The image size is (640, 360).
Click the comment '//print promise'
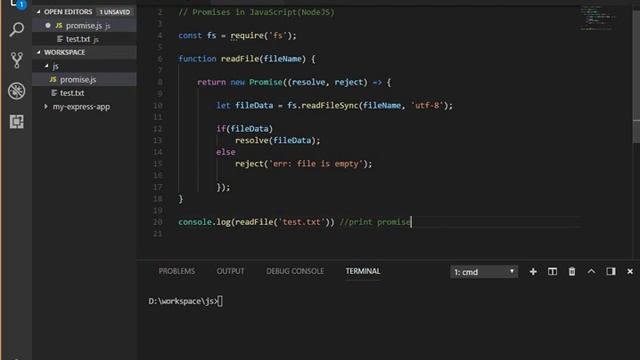click(x=375, y=222)
